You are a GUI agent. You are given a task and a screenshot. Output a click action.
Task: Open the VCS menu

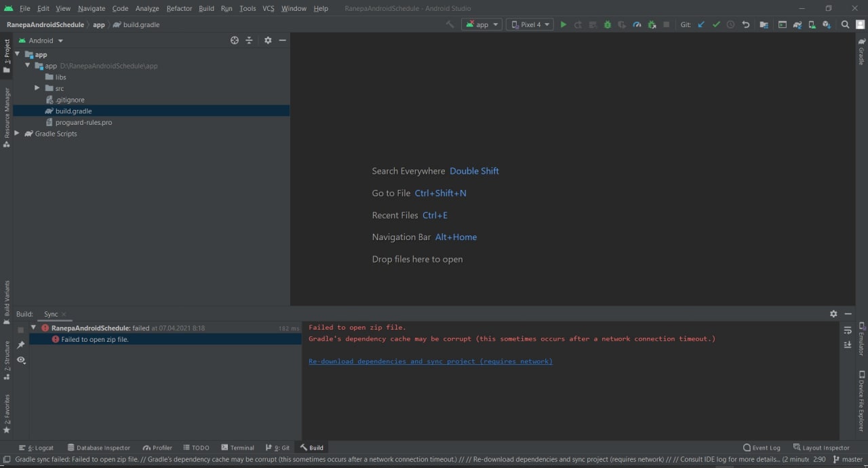[269, 8]
